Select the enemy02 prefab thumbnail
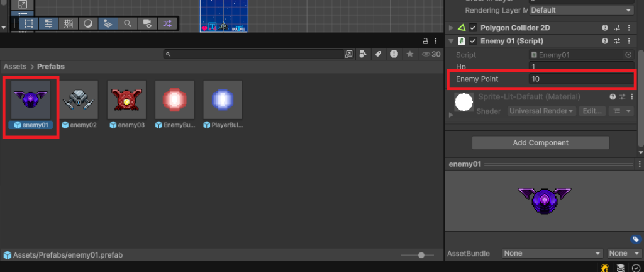Viewport: 644px width, 272px height. [79, 100]
